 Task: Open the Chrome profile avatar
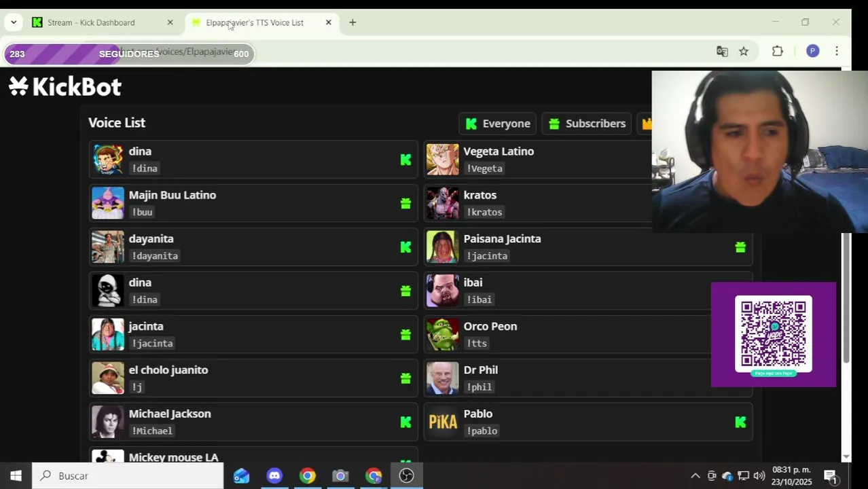813,52
